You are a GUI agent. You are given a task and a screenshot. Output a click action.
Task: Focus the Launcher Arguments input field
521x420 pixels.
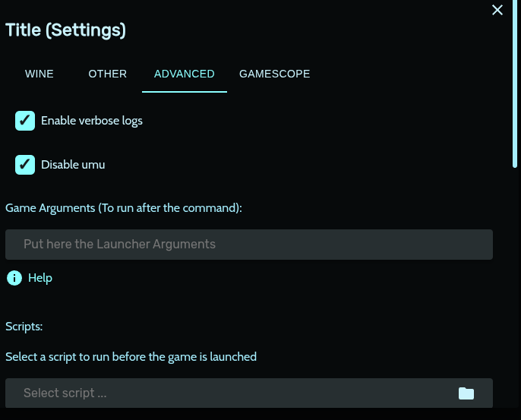[x=249, y=245]
